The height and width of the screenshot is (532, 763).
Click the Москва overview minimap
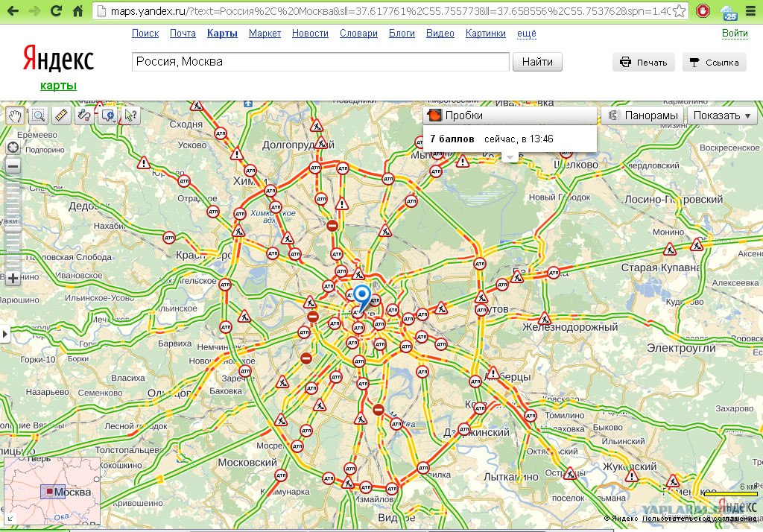click(x=52, y=491)
